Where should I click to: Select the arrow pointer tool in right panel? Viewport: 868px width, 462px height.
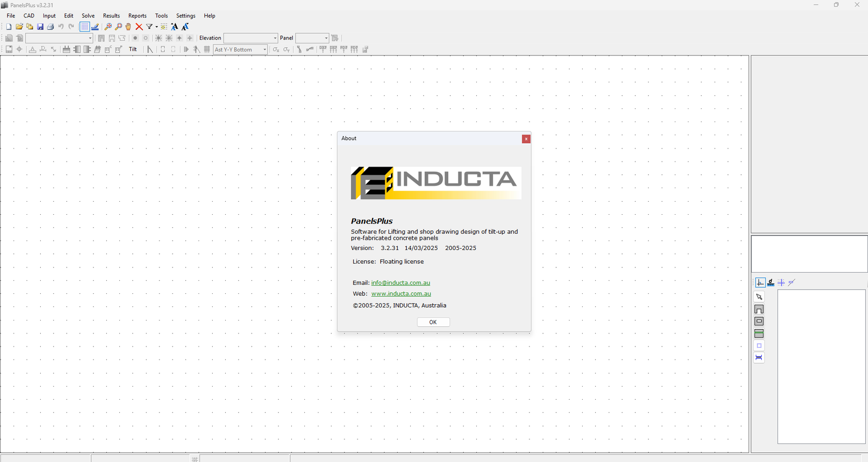(759, 297)
